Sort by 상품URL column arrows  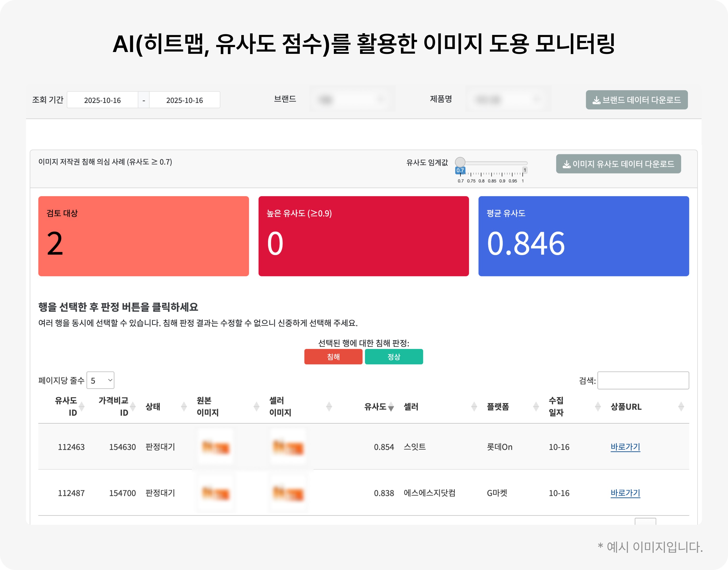[681, 406]
